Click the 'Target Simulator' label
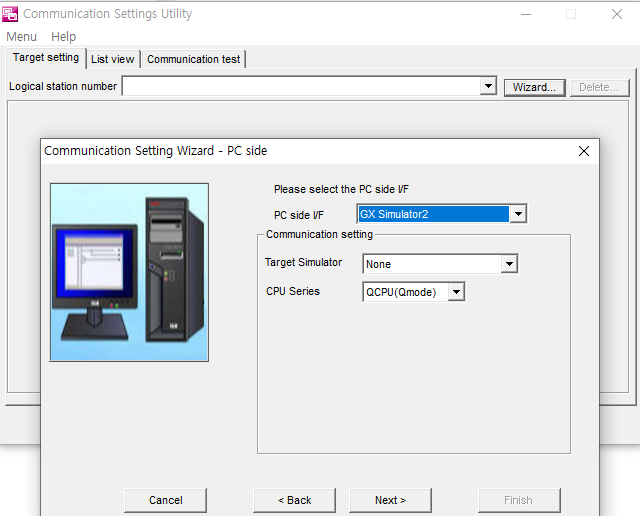 [x=303, y=262]
